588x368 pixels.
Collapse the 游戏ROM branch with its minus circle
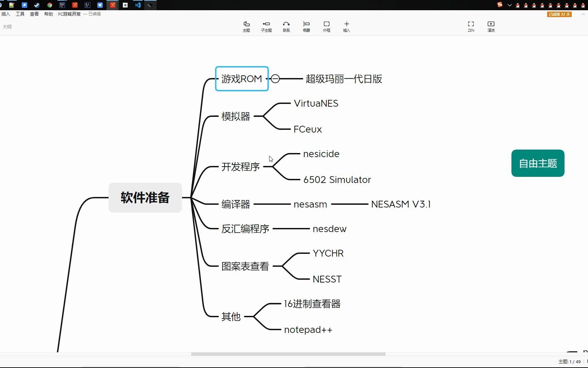coord(275,79)
